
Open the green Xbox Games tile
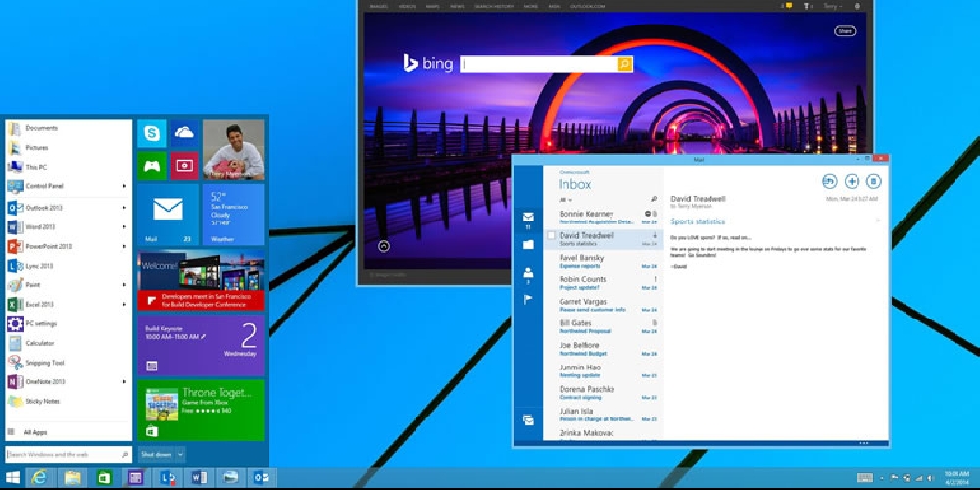tap(151, 166)
